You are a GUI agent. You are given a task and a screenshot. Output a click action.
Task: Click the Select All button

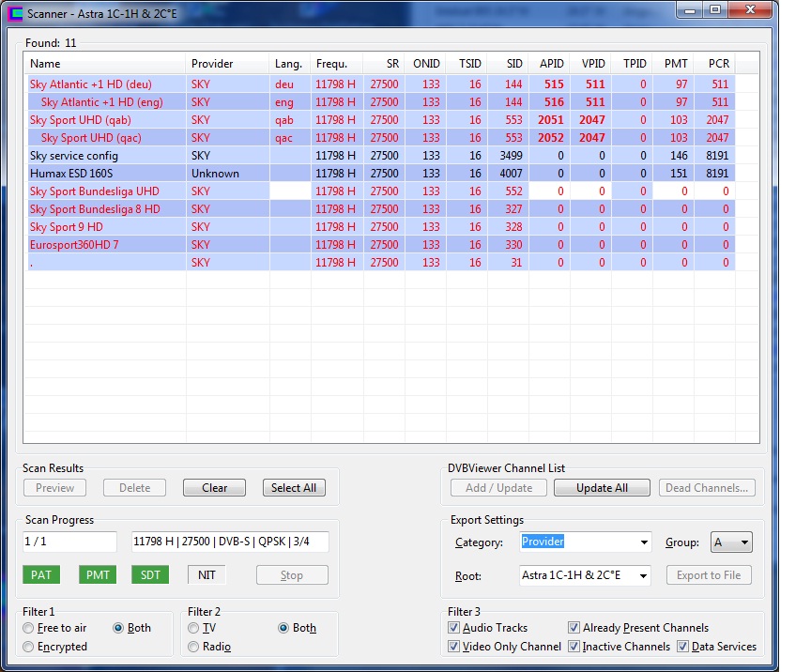[x=294, y=488]
